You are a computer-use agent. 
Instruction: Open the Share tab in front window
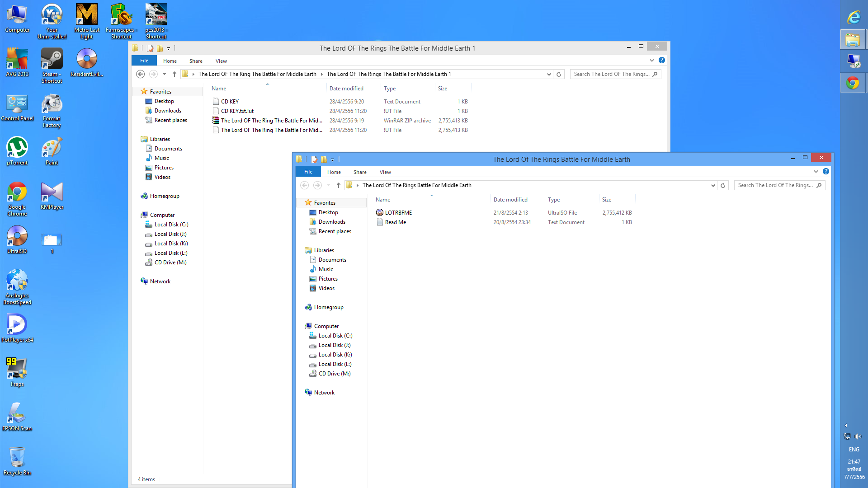coord(360,172)
